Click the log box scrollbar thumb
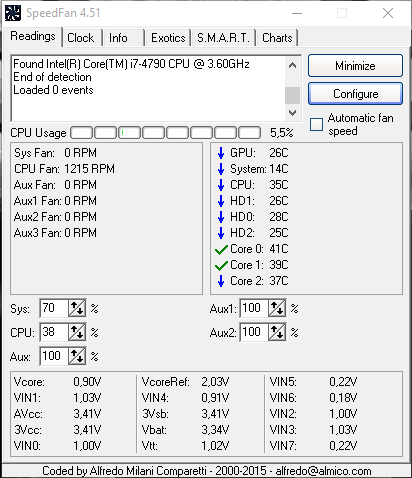 [292, 95]
